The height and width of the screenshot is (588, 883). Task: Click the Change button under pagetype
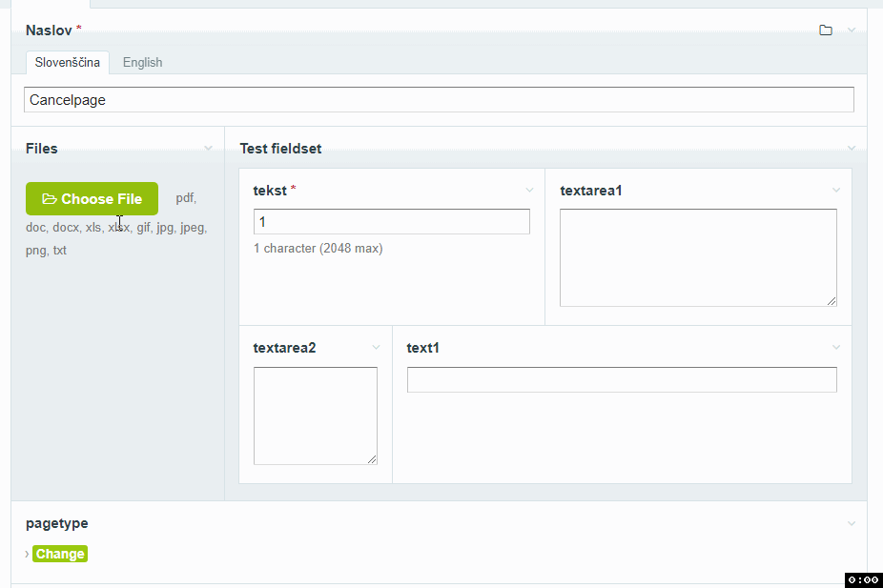coord(59,553)
